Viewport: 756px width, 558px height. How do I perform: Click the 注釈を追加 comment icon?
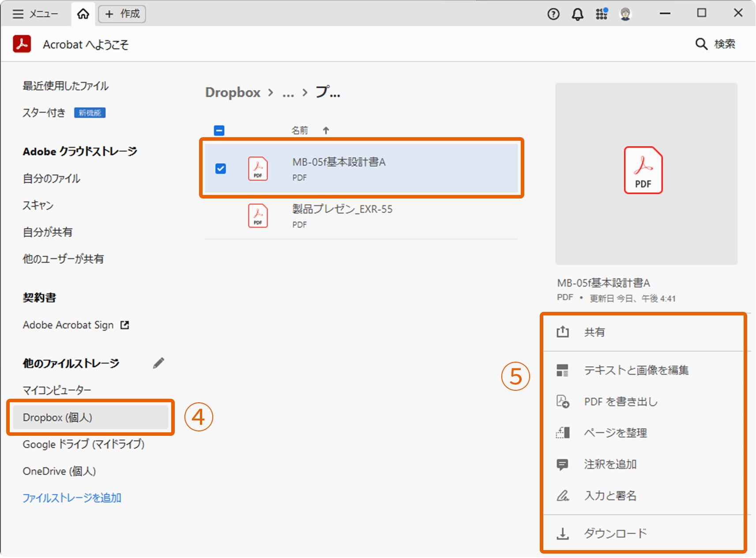tap(562, 464)
